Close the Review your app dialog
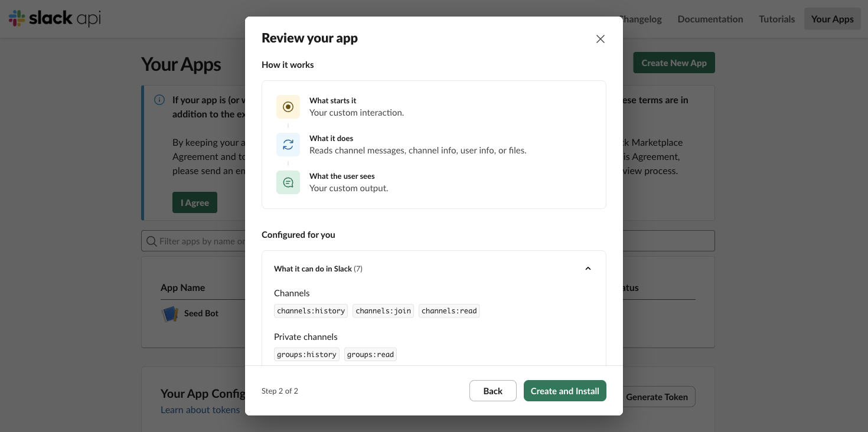 pyautogui.click(x=601, y=39)
